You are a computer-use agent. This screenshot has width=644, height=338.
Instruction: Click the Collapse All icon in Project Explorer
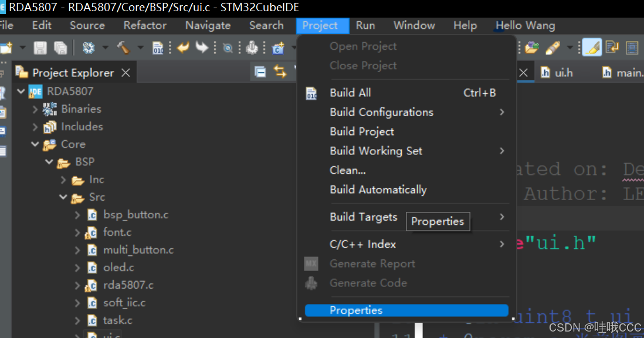260,72
